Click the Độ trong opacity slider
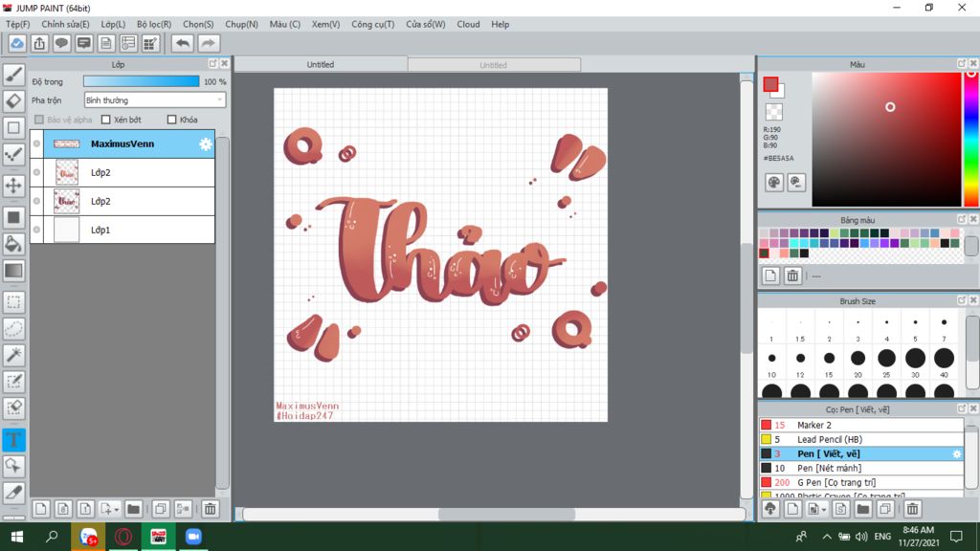This screenshot has height=551, width=980. click(x=142, y=81)
